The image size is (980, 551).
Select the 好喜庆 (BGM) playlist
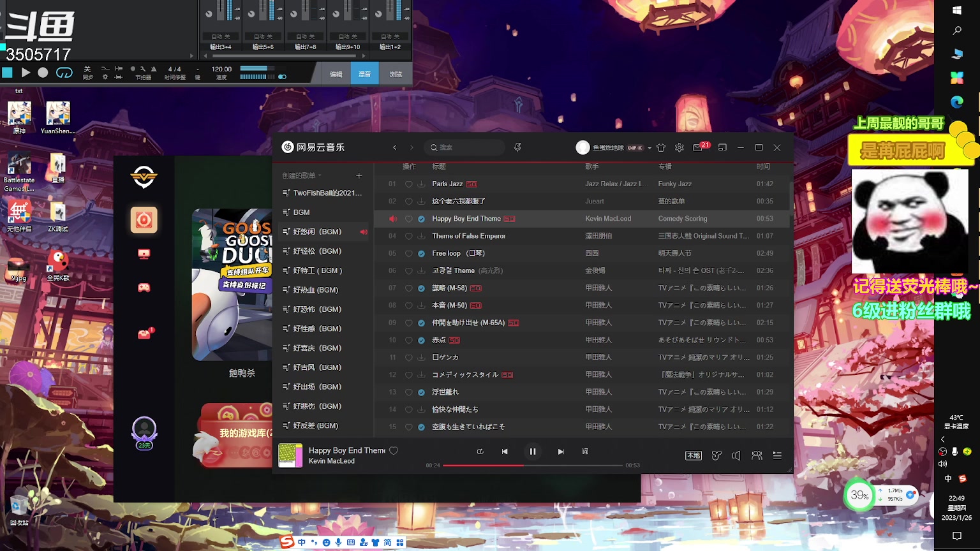click(x=323, y=348)
